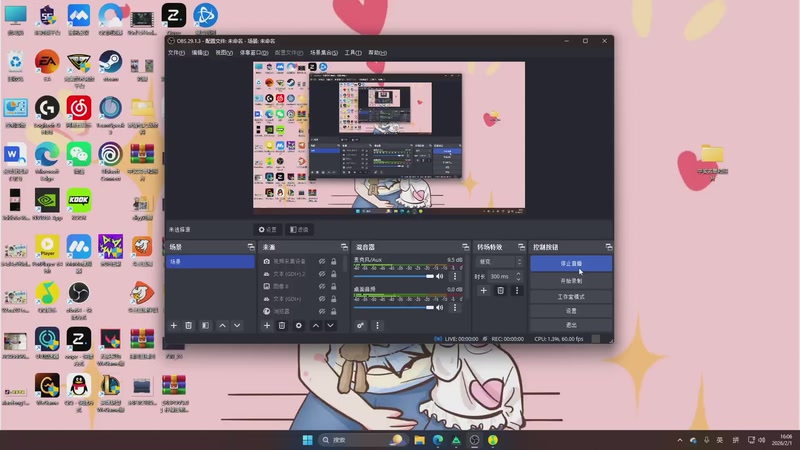Screen dimensions: 800x450
Task: Open the 工具 menu
Action: [353, 53]
